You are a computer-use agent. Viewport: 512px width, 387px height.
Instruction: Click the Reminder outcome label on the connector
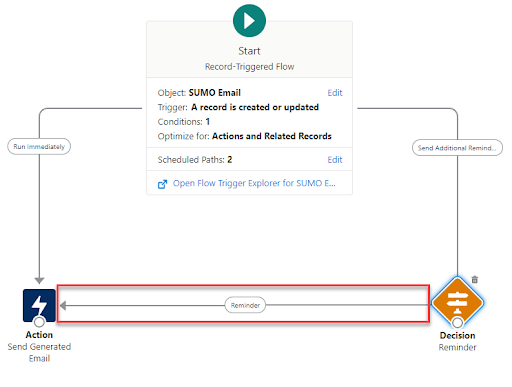click(x=245, y=305)
